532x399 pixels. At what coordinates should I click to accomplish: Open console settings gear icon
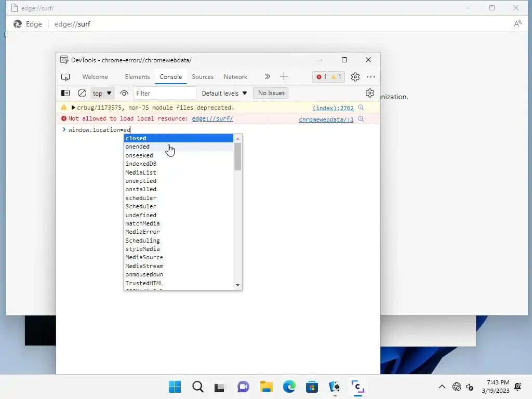[370, 93]
